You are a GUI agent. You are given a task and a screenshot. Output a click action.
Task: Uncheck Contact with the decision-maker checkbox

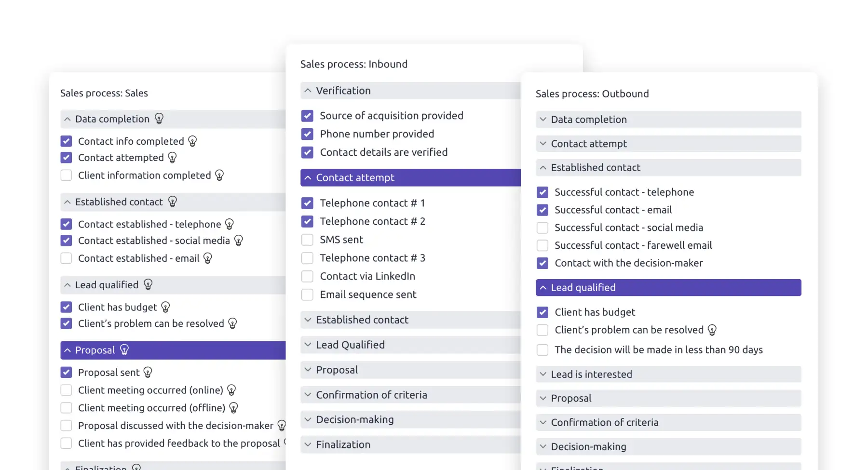click(542, 263)
